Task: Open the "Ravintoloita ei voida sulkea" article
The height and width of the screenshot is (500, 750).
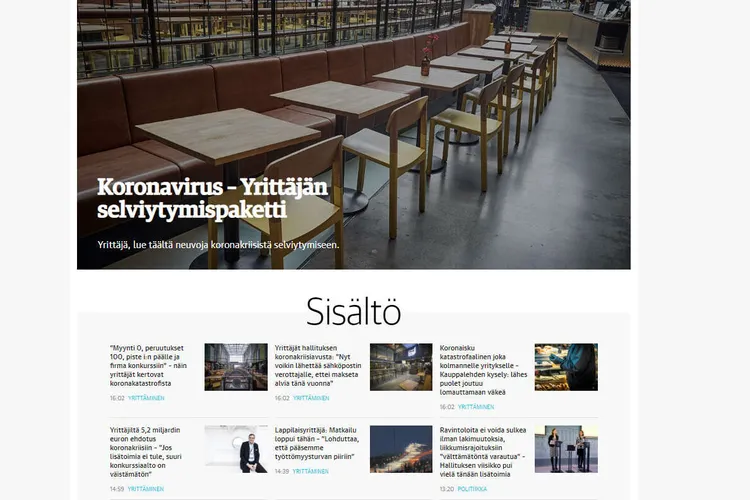Action: [x=483, y=452]
